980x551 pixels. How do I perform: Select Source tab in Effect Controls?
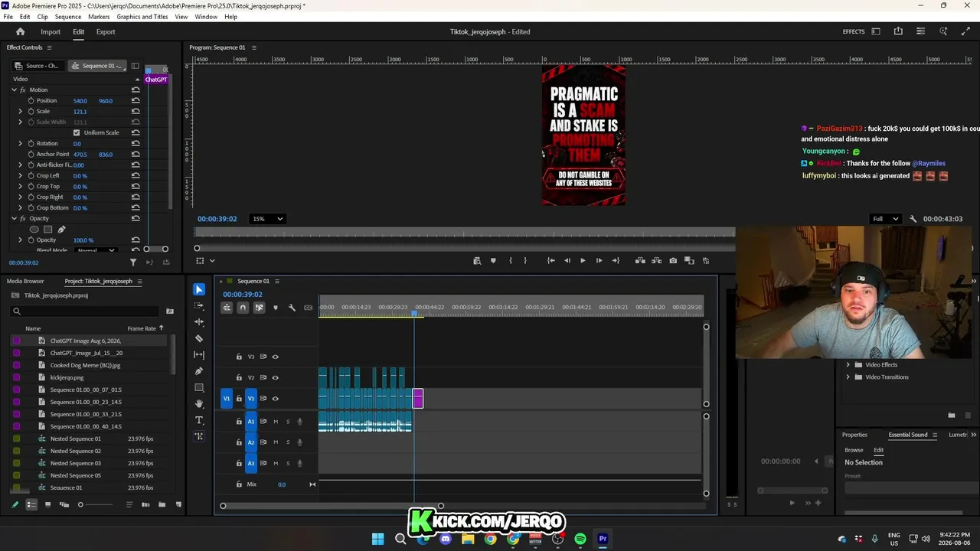click(38, 66)
